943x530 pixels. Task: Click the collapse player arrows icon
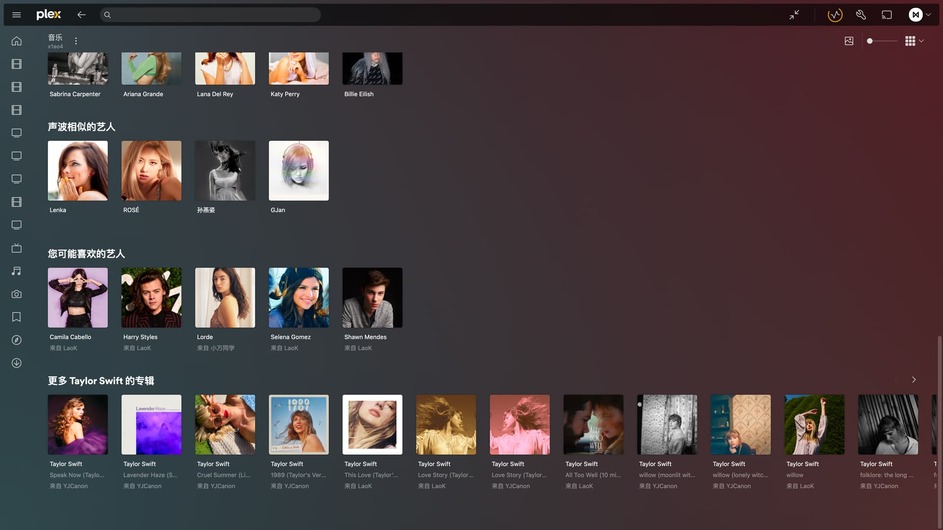(794, 14)
